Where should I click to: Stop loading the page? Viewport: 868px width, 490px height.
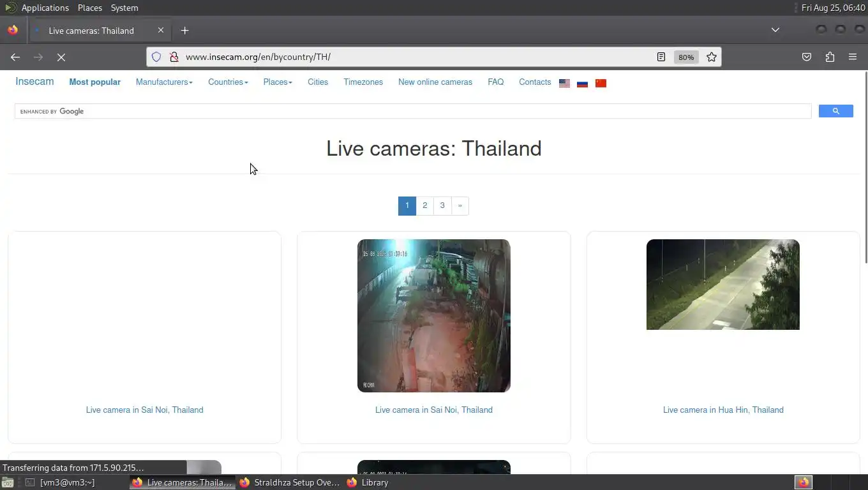click(61, 57)
